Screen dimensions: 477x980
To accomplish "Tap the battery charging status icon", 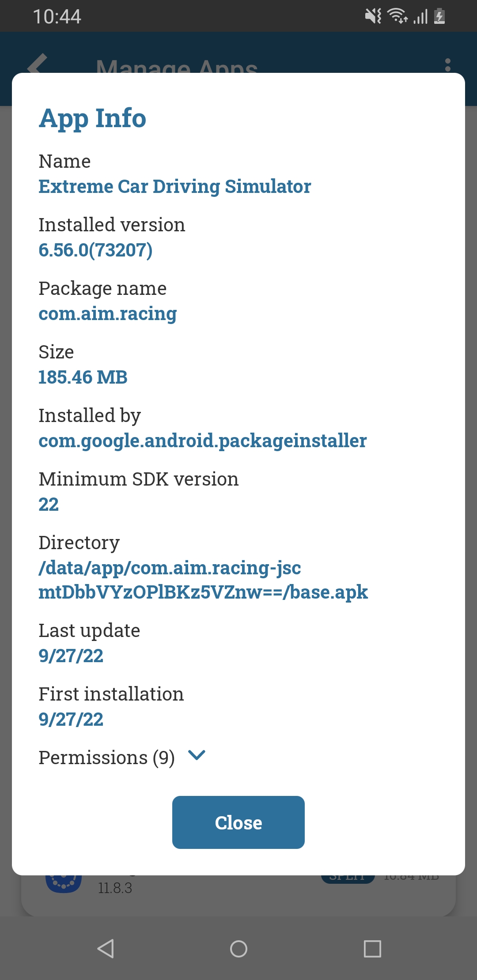I will (x=439, y=16).
